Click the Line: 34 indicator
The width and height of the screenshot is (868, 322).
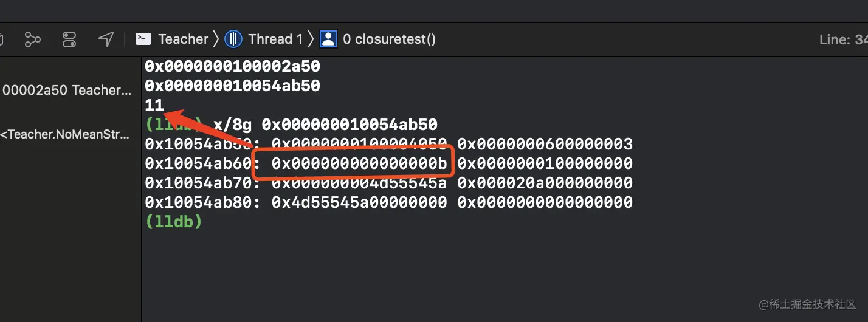(843, 39)
